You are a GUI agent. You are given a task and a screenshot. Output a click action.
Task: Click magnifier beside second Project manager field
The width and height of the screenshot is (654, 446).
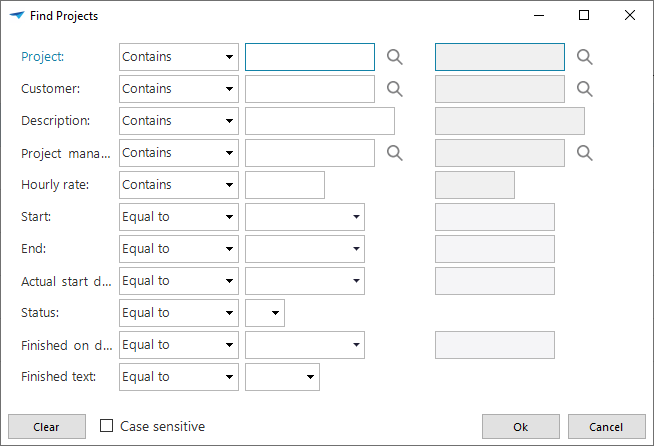pyautogui.click(x=585, y=153)
